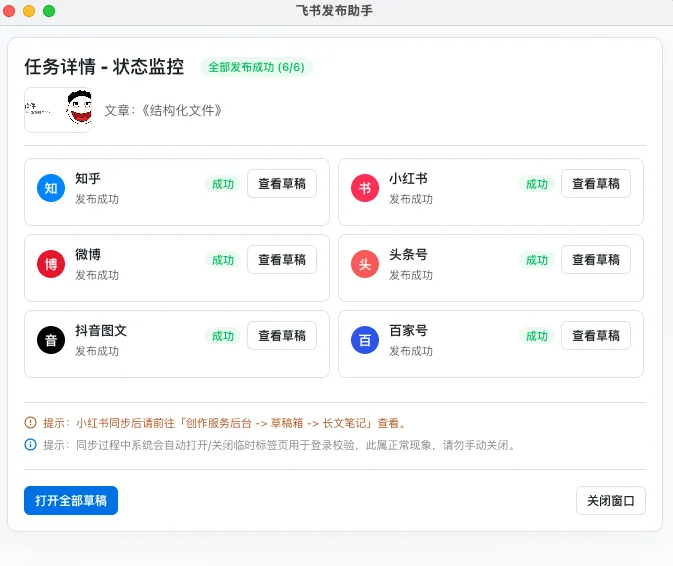Click 发布成功 text under 百家号
Viewport: 673px width, 566px height.
(411, 351)
